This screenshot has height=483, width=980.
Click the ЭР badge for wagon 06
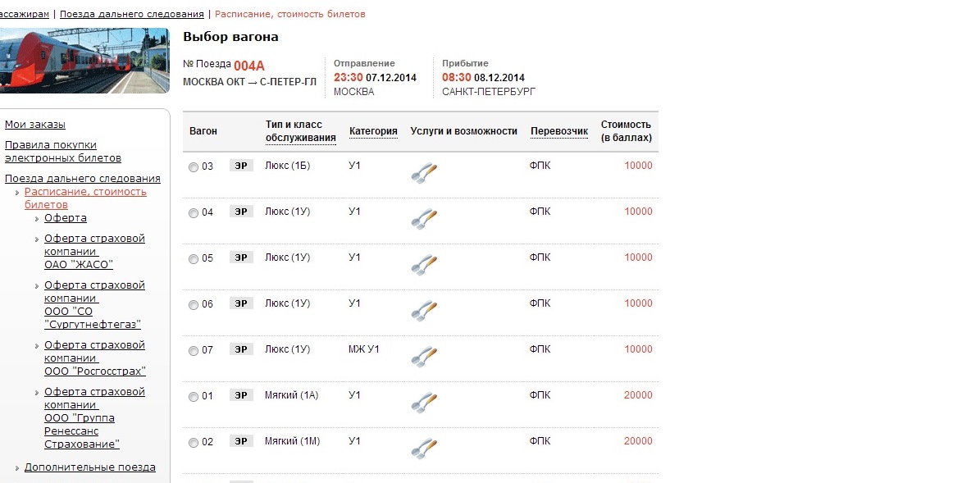(241, 303)
